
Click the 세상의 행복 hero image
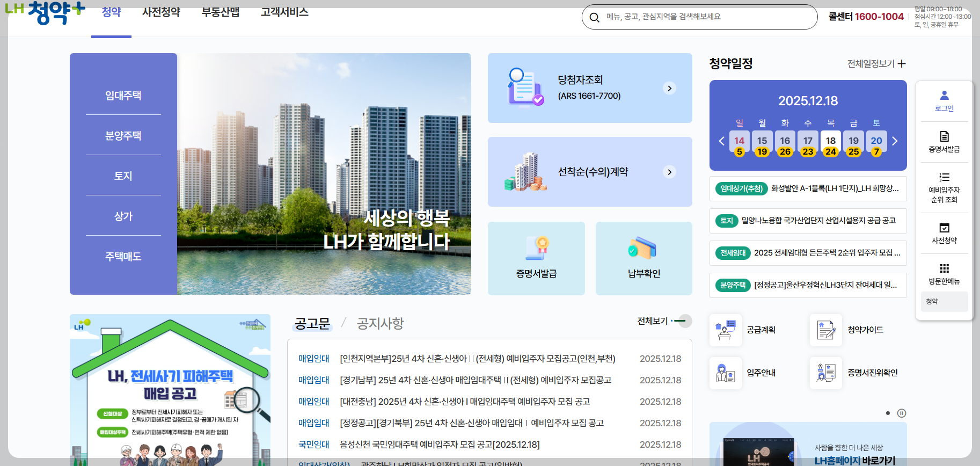tap(324, 174)
